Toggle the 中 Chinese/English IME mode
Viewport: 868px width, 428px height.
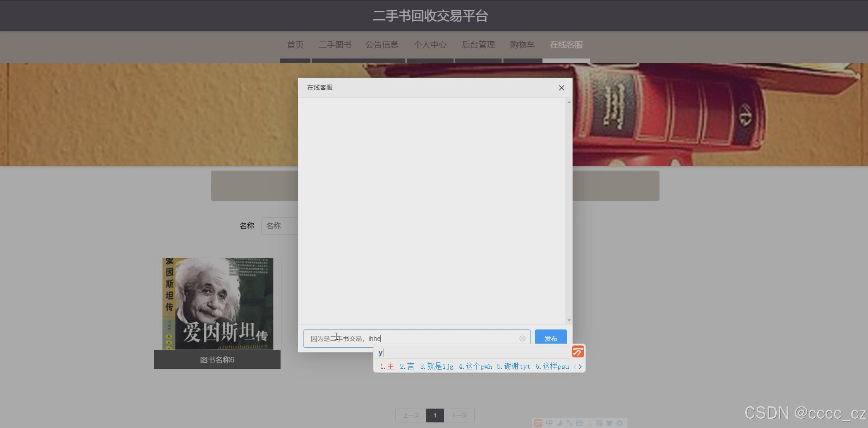point(549,423)
